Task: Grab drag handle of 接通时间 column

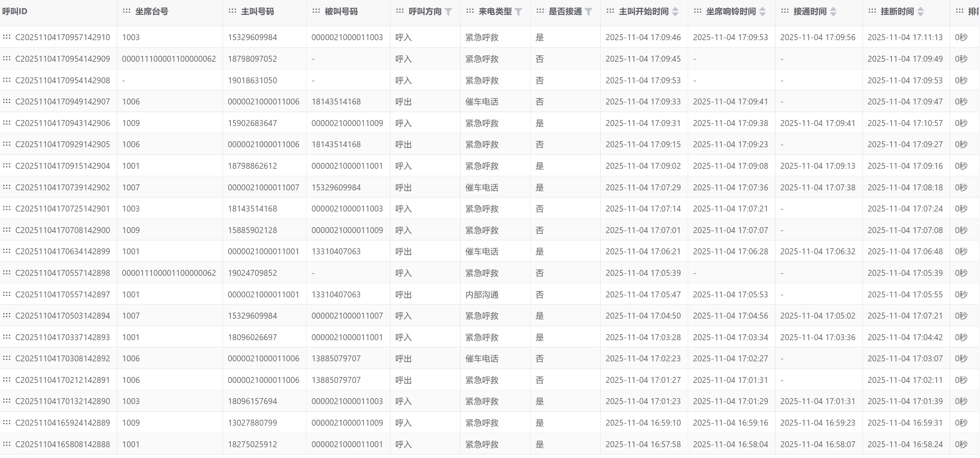Action: click(x=785, y=11)
